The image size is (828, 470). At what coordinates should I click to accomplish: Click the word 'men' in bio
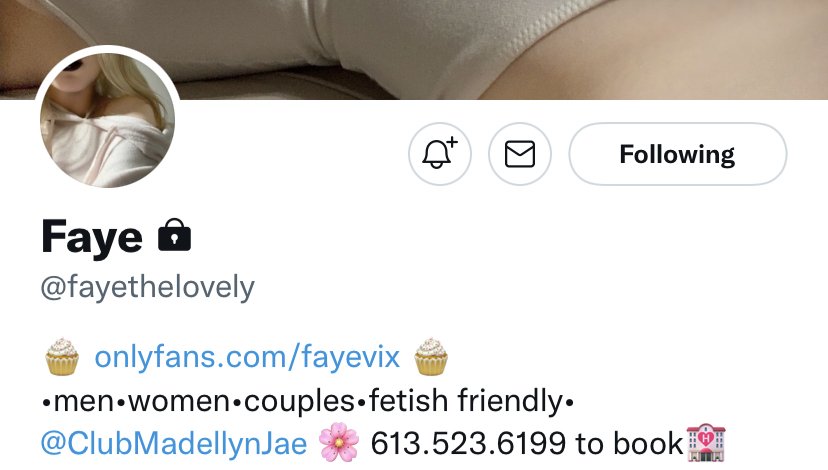(83, 401)
